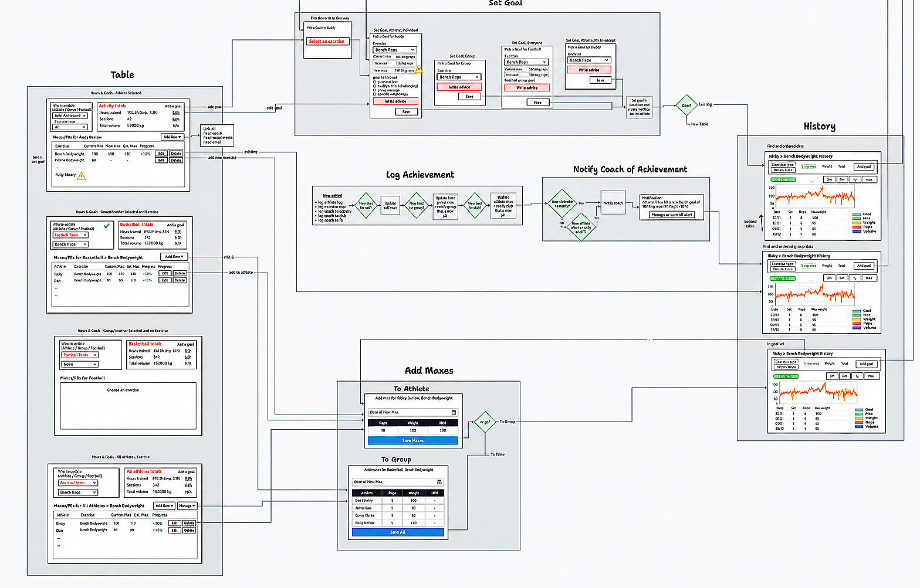Click 'Date of New Max' field in To Group
This screenshot has height=588, width=920.
(398, 482)
